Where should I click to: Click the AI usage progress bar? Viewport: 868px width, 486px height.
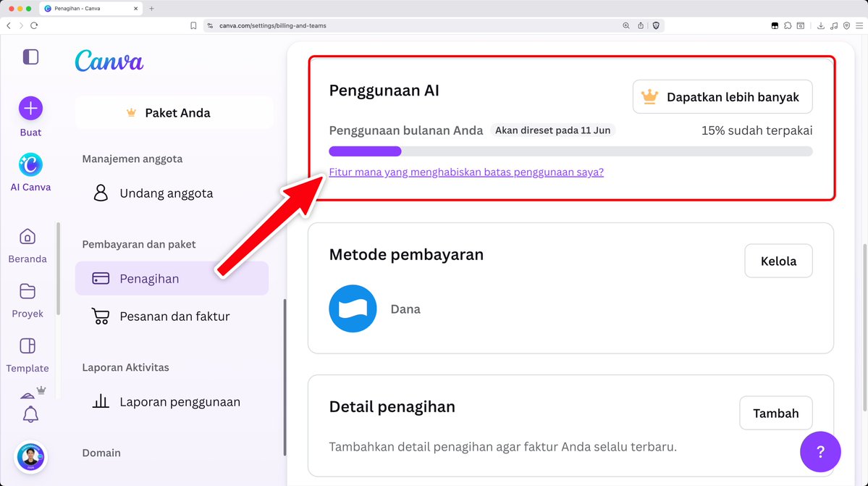(570, 151)
